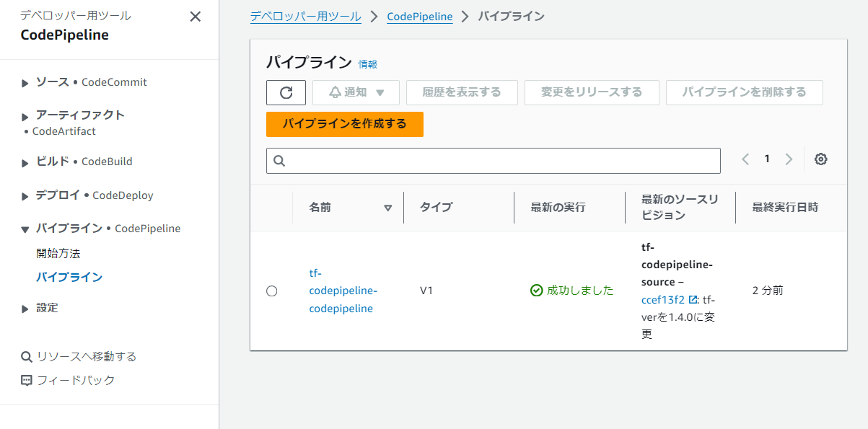The image size is (868, 429).
Task: Open table preferences gear icon
Action: point(820,159)
